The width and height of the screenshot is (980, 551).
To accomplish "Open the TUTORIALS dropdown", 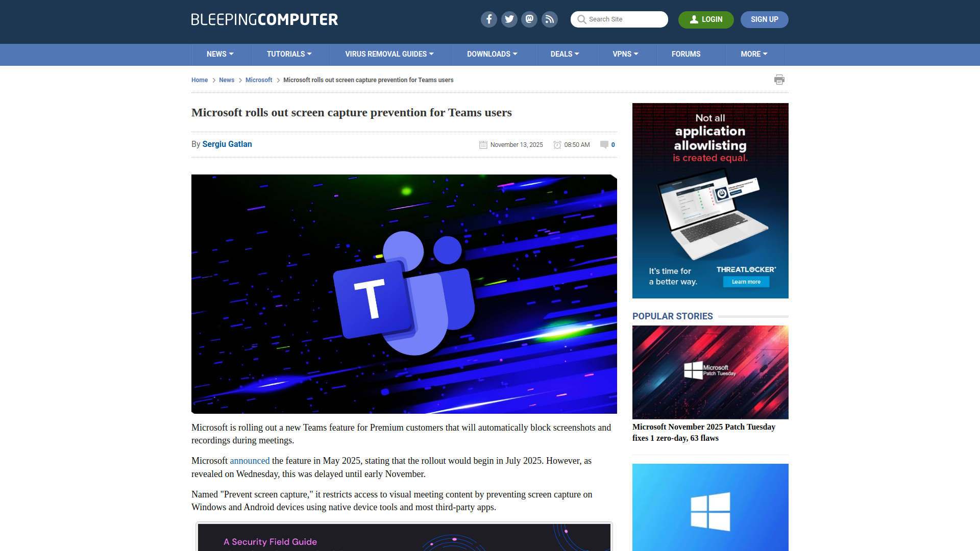I will coord(289,54).
